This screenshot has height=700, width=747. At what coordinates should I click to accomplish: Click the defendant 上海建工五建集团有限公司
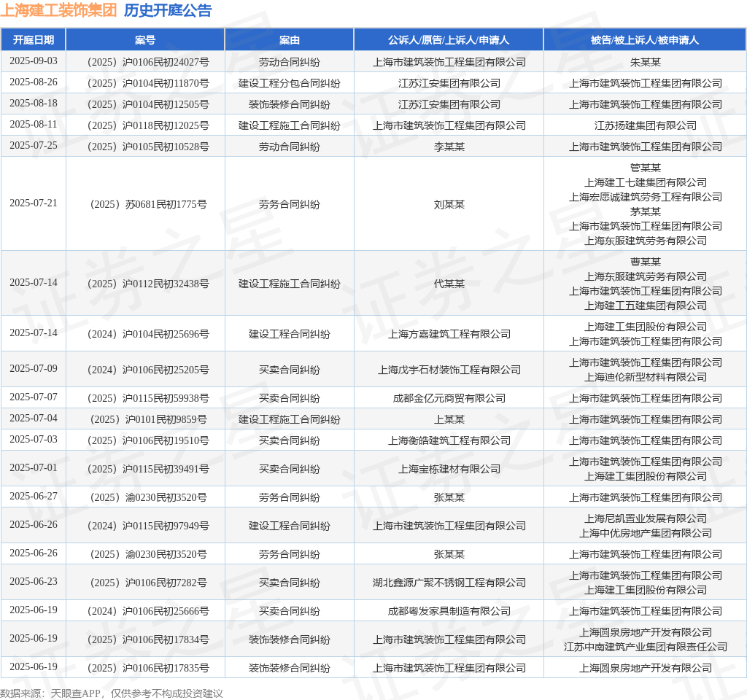pos(646,306)
